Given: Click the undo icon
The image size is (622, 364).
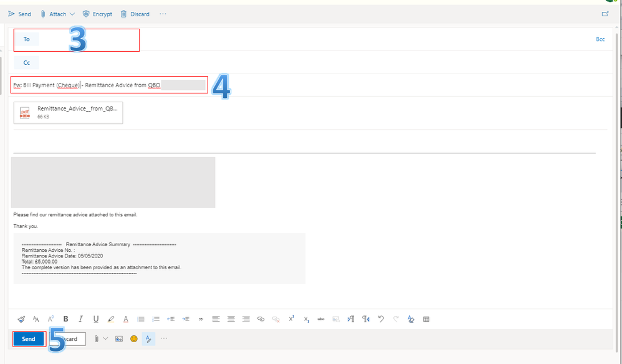Looking at the screenshot, I should [381, 318].
